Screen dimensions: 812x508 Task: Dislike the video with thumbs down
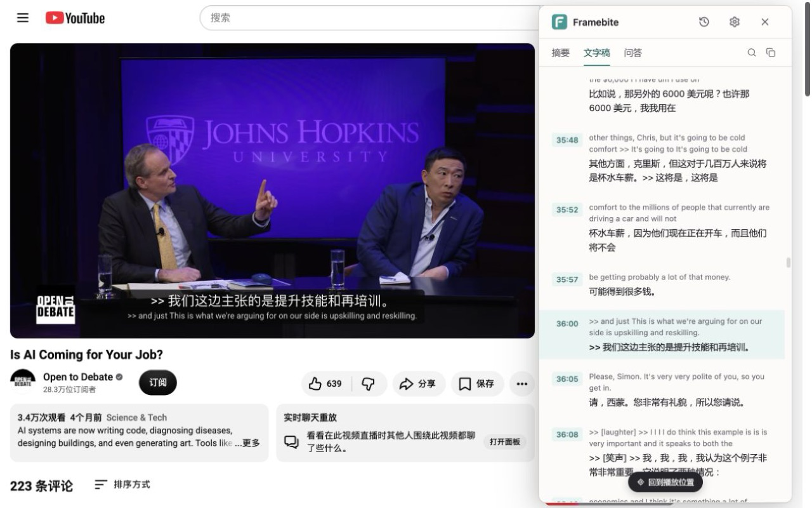coord(369,384)
